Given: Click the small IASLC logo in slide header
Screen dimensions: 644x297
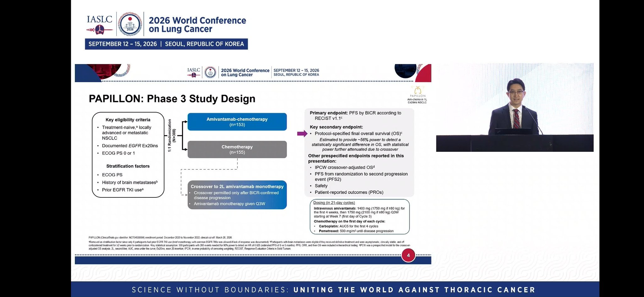Looking at the screenshot, I should (194, 73).
